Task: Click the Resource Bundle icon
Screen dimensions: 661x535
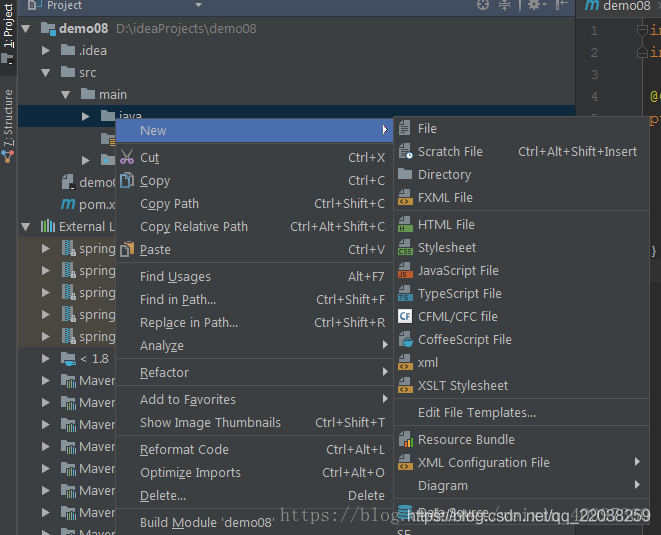Action: pyautogui.click(x=406, y=439)
